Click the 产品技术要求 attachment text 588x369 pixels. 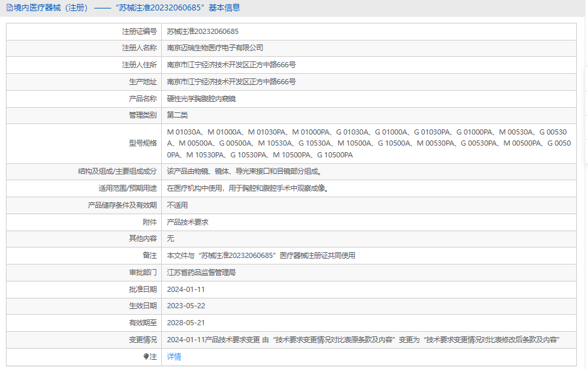click(x=187, y=222)
